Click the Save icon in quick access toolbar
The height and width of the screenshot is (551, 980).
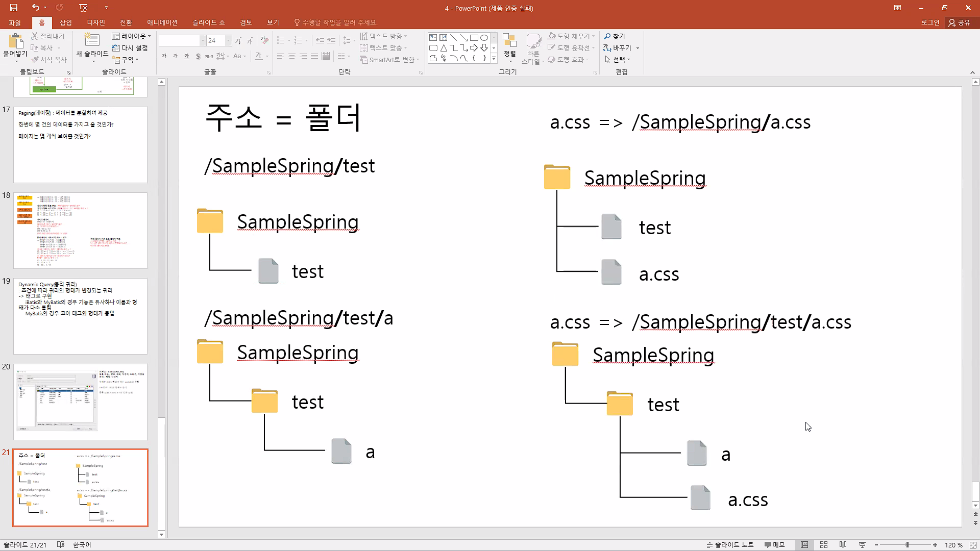[x=14, y=8]
